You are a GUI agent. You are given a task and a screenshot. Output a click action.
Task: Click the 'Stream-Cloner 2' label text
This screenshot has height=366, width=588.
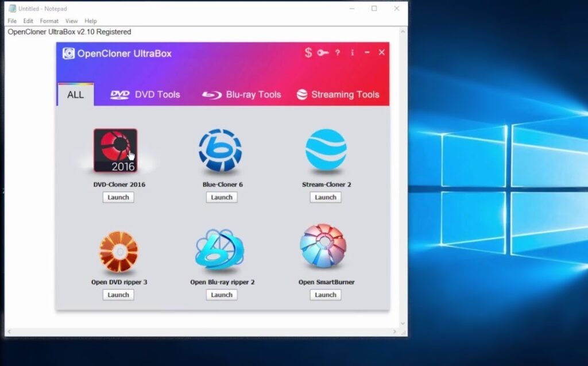(326, 184)
